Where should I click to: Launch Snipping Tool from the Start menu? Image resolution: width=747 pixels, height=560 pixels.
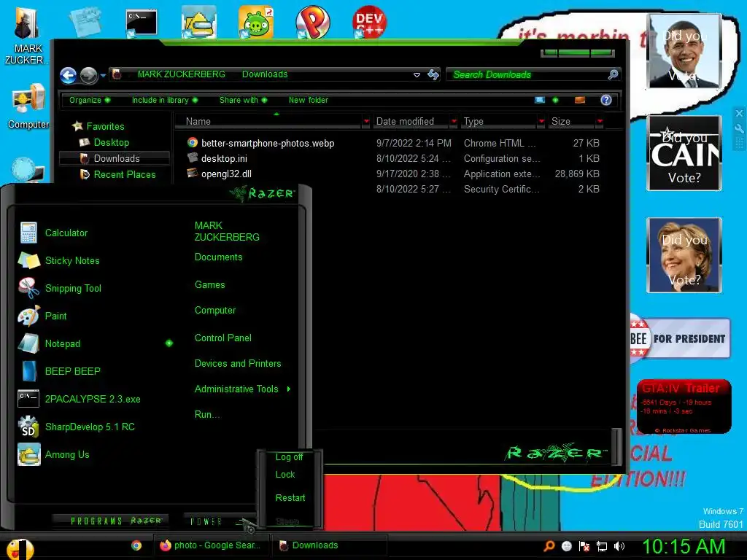tap(73, 288)
